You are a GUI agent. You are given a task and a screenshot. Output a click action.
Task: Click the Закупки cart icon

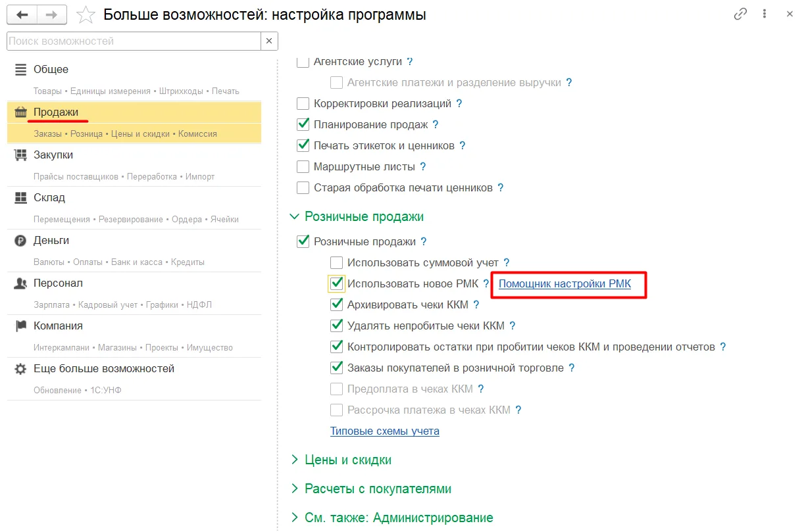(x=21, y=155)
